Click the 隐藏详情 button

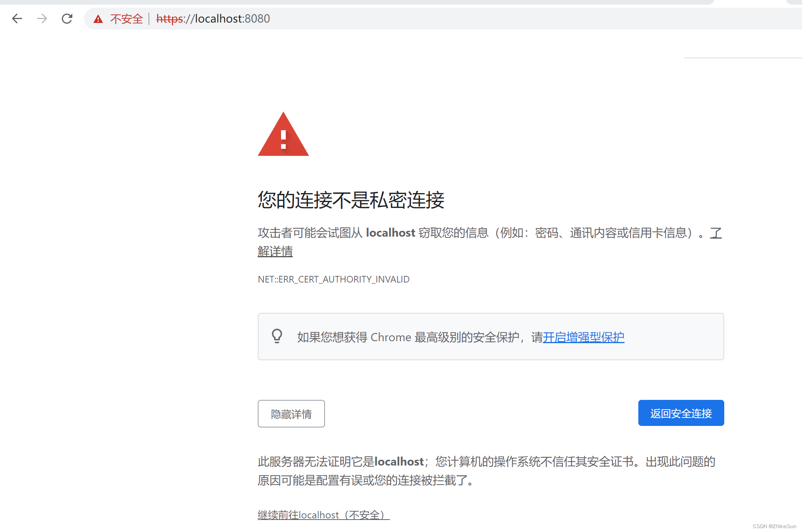point(291,414)
